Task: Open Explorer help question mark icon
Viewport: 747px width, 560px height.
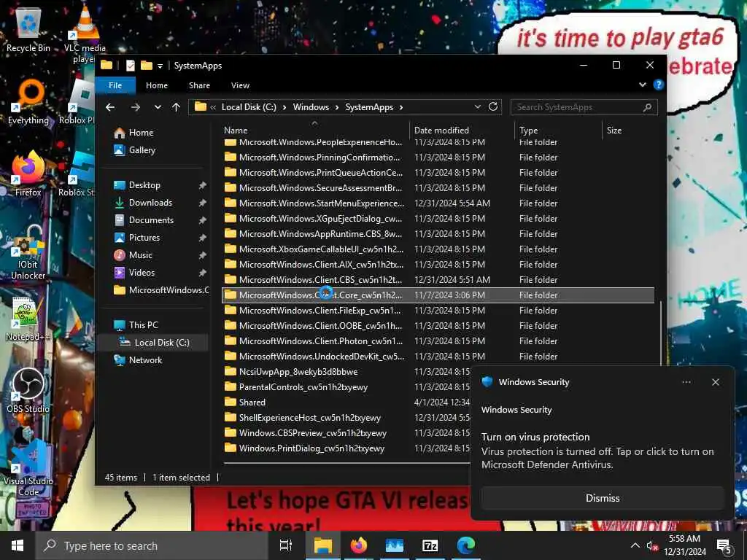Action: coord(659,85)
